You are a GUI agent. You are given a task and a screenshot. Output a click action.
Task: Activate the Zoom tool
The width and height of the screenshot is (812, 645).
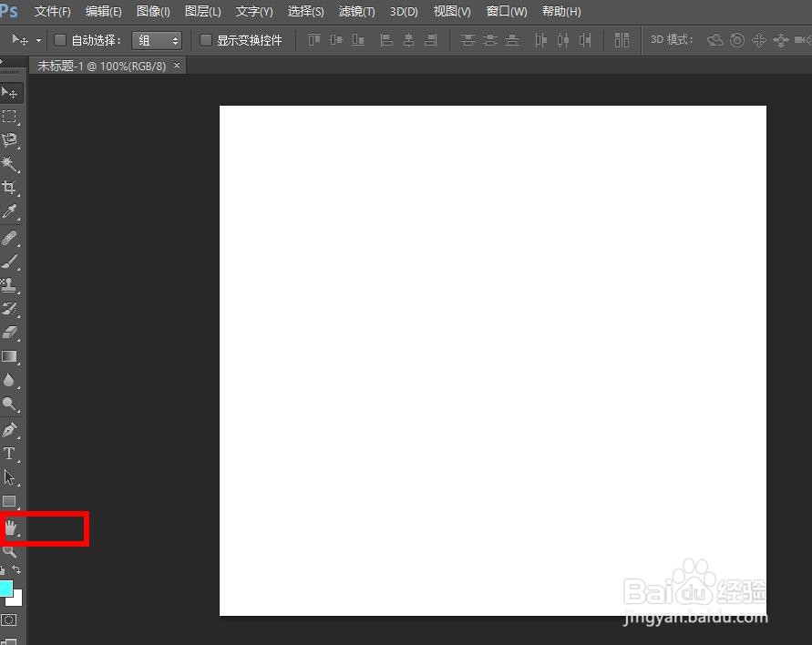[12, 552]
